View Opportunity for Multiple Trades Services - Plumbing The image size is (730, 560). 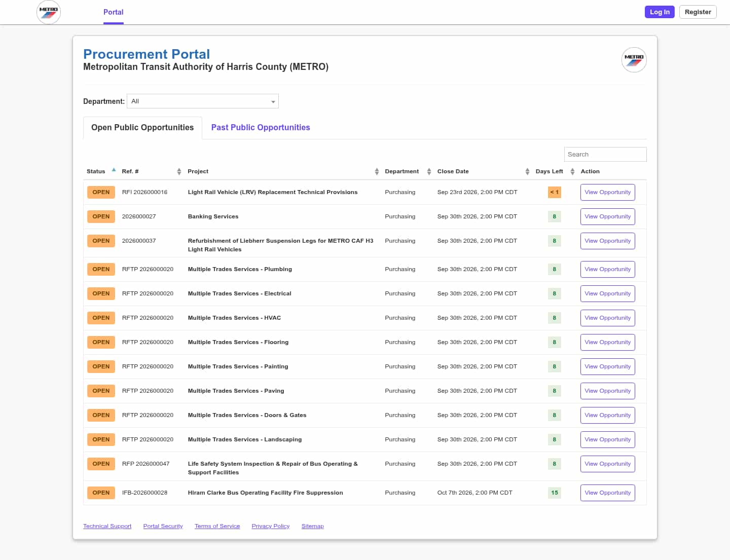(608, 270)
